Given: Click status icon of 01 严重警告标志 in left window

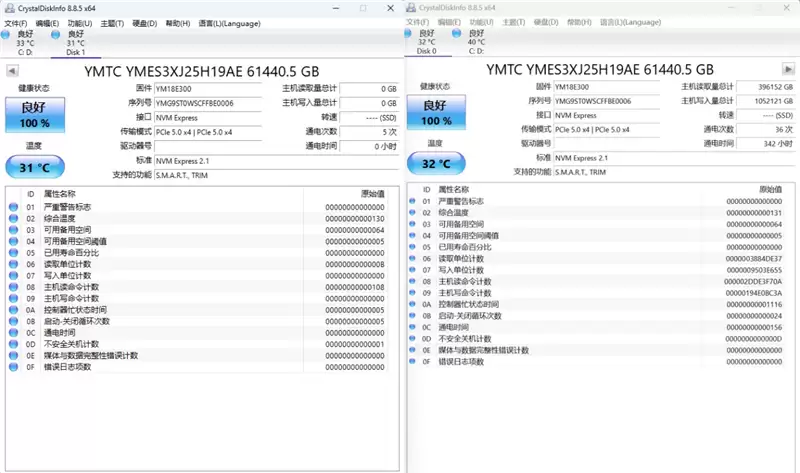Looking at the screenshot, I should 14,207.
